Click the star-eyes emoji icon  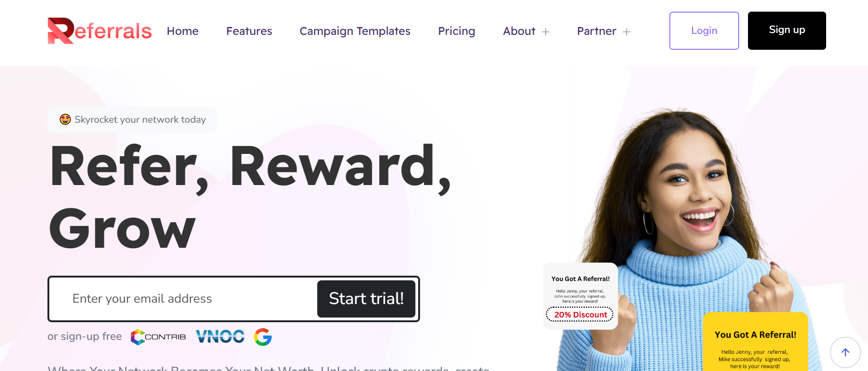[x=65, y=119]
